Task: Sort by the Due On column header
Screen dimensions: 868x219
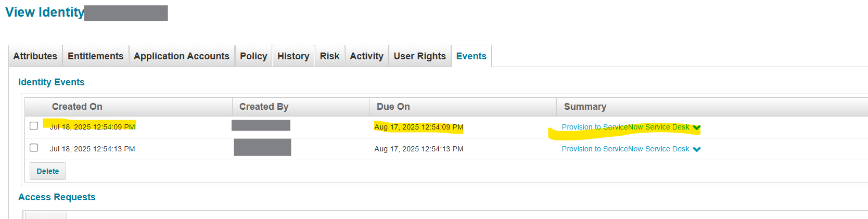Action: coord(393,107)
